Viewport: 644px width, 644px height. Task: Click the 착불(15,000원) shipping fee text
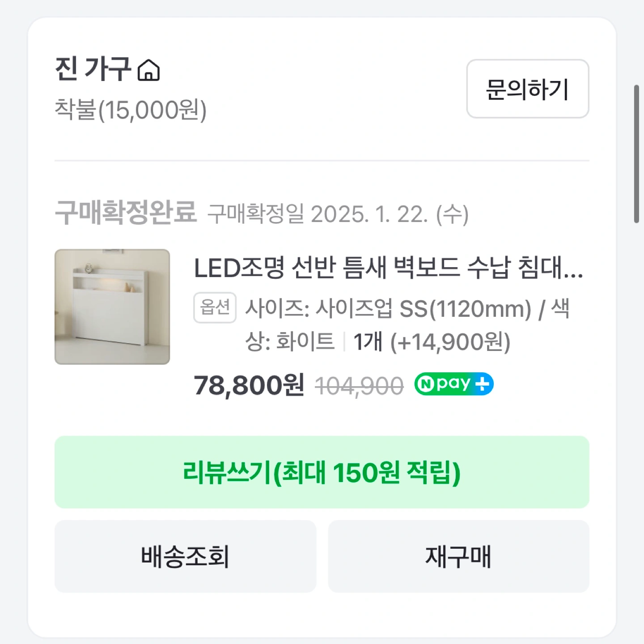[131, 110]
